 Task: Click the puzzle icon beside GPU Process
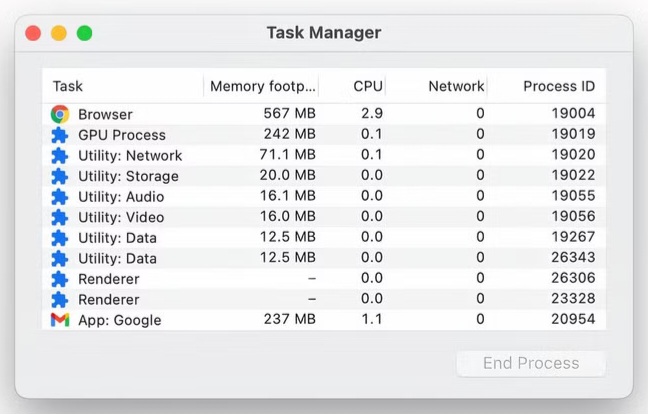(x=60, y=135)
